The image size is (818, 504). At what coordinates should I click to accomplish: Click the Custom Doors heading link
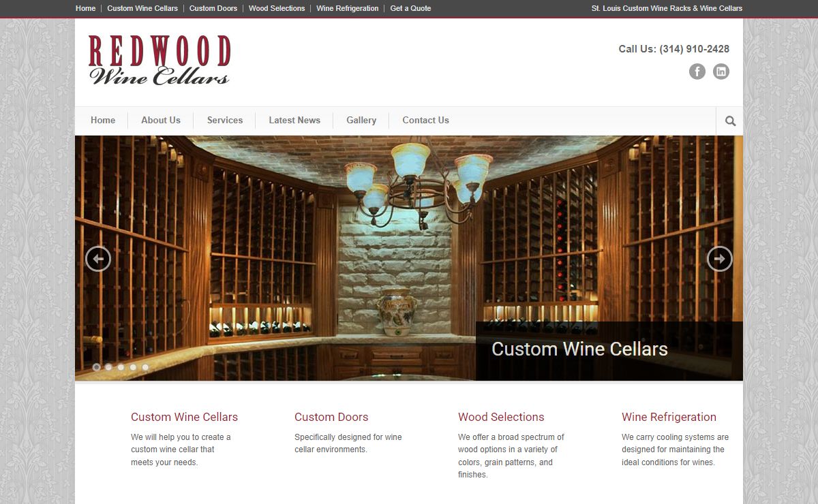[331, 417]
